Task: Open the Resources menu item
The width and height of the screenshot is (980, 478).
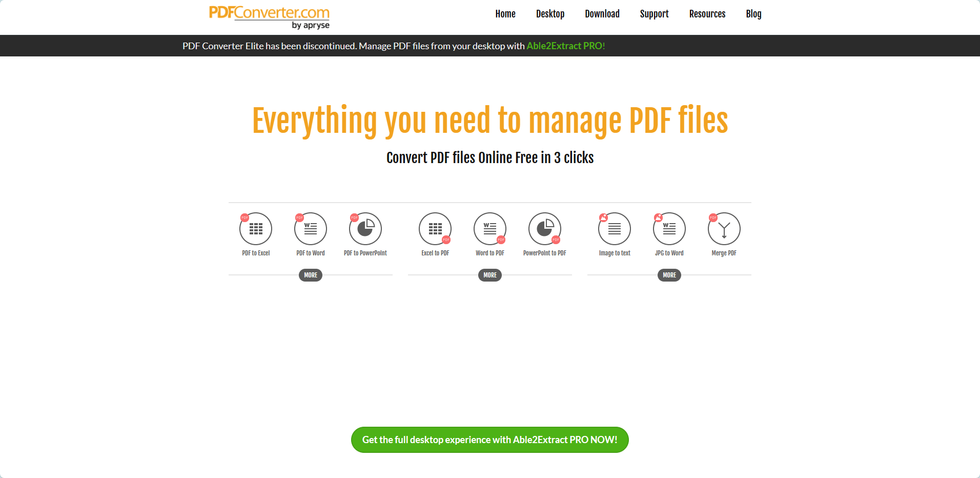Action: coord(707,14)
